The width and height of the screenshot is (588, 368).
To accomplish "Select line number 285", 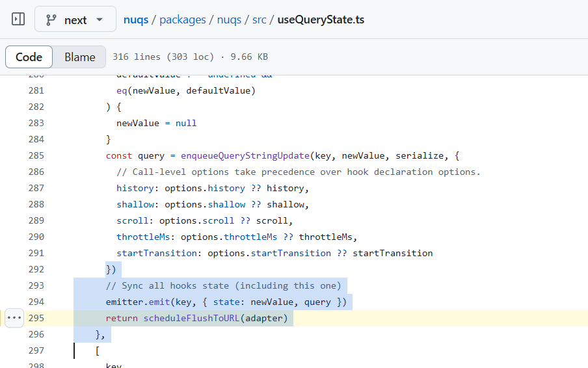I will pyautogui.click(x=36, y=155).
